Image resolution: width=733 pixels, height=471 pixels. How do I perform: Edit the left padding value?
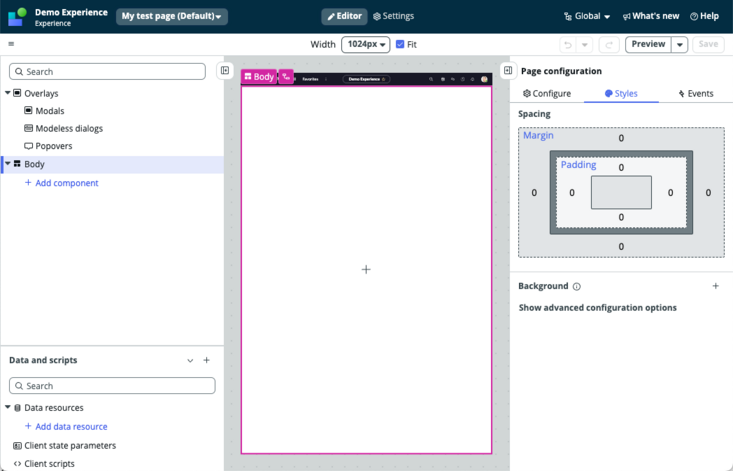point(572,193)
